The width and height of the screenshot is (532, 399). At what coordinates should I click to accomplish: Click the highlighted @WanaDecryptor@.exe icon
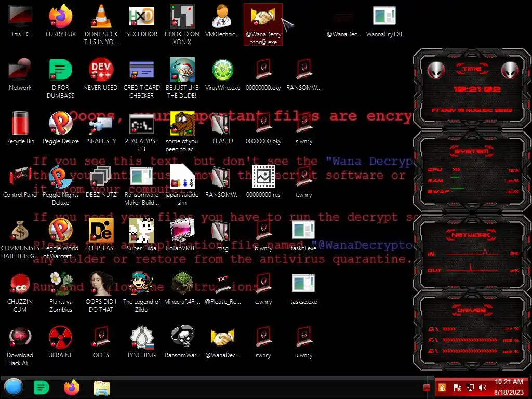click(263, 24)
